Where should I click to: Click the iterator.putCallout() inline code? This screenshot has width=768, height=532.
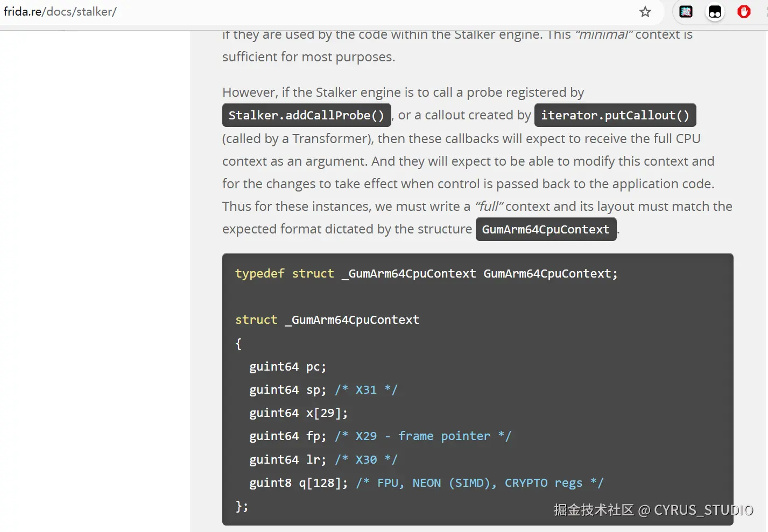[x=615, y=115]
